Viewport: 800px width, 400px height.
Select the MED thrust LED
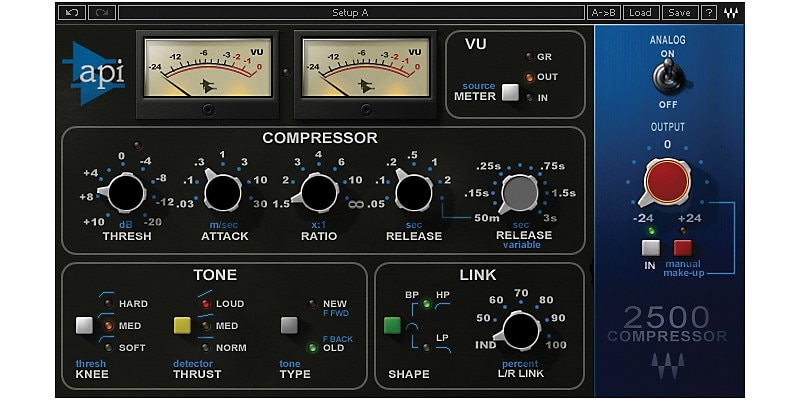(x=206, y=326)
